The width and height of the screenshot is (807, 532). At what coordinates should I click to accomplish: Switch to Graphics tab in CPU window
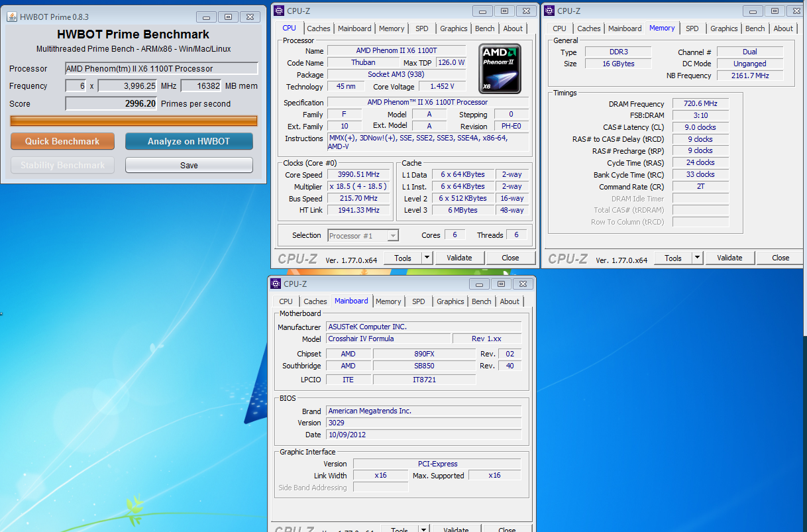point(454,28)
